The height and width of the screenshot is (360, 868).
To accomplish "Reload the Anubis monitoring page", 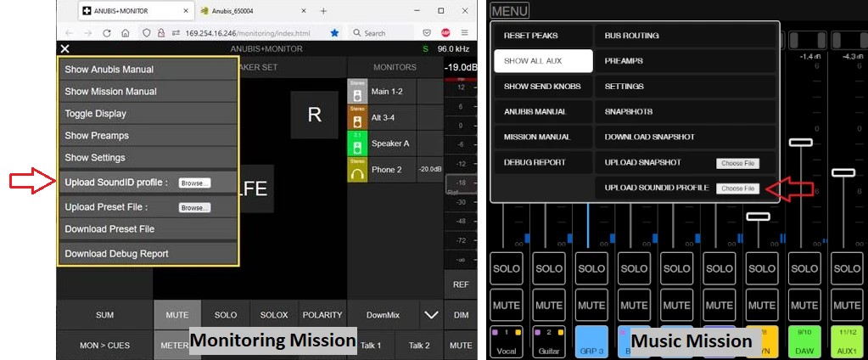I will 107,33.
